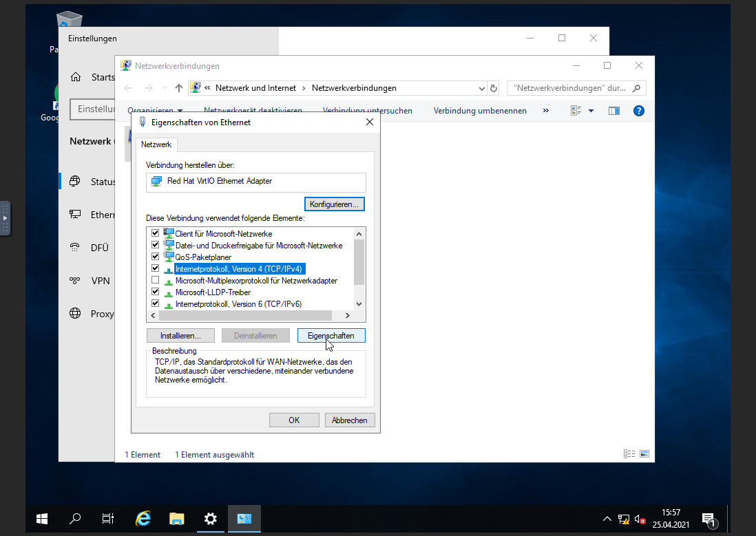The width and height of the screenshot is (756, 536).
Task: Select the Netzwerk tab
Action: click(x=156, y=144)
